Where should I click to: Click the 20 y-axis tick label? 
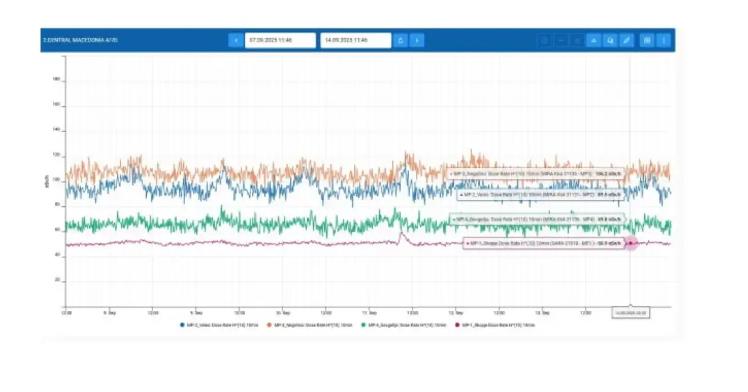tap(58, 280)
